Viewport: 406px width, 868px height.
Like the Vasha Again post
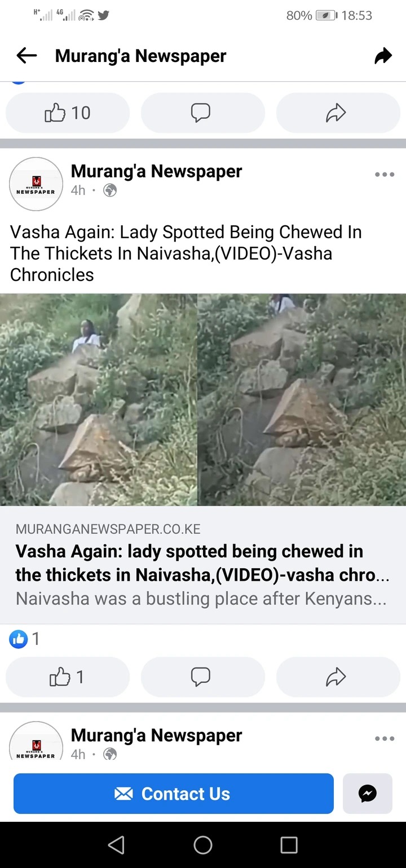(x=68, y=676)
